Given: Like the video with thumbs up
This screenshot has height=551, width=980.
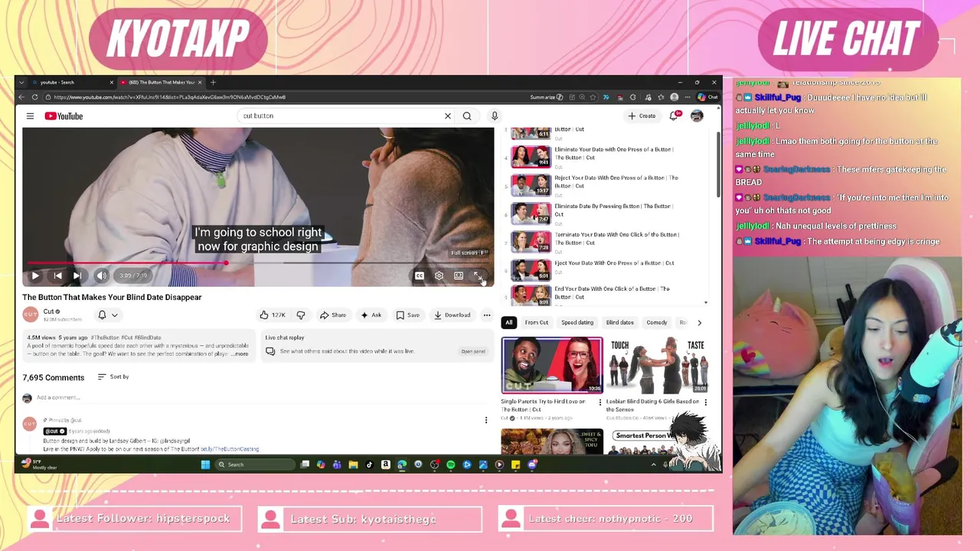Looking at the screenshot, I should pyautogui.click(x=273, y=315).
